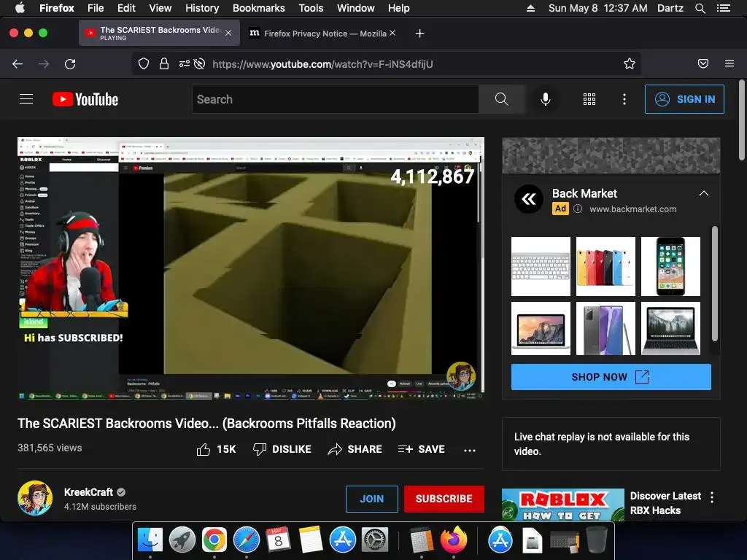
Task: Click in the YouTube Search field
Action: pyautogui.click(x=336, y=99)
